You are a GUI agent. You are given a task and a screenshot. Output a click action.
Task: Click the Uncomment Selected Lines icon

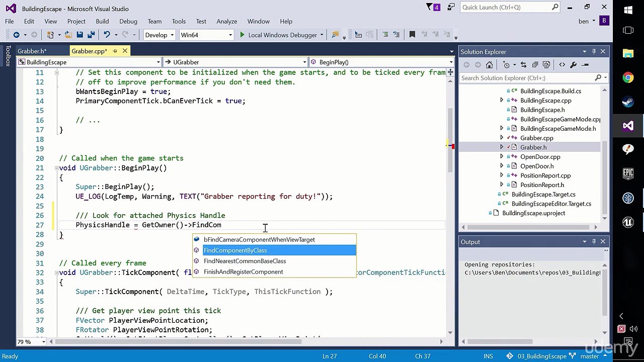pyautogui.click(x=397, y=35)
